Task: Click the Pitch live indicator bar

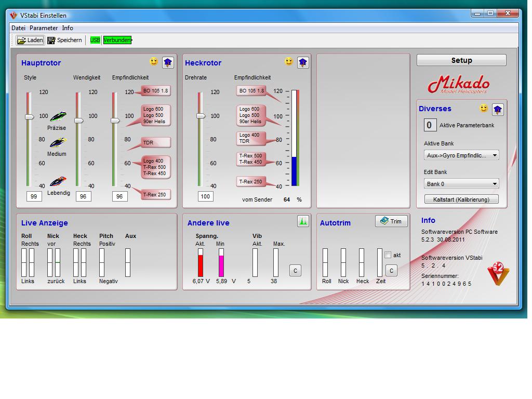Action: coord(102,262)
